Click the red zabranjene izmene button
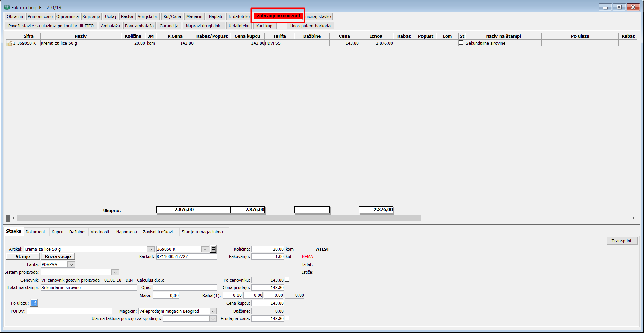 click(278, 16)
